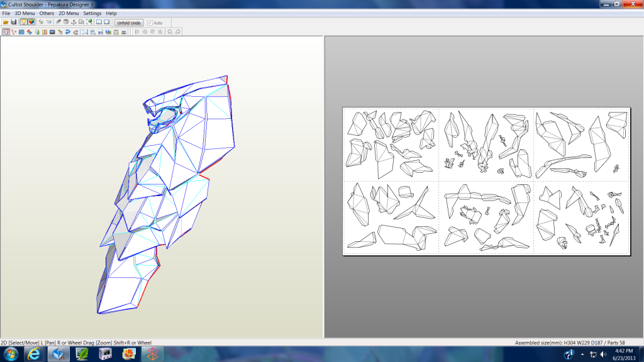Click the green flap edit icon

click(x=37, y=31)
